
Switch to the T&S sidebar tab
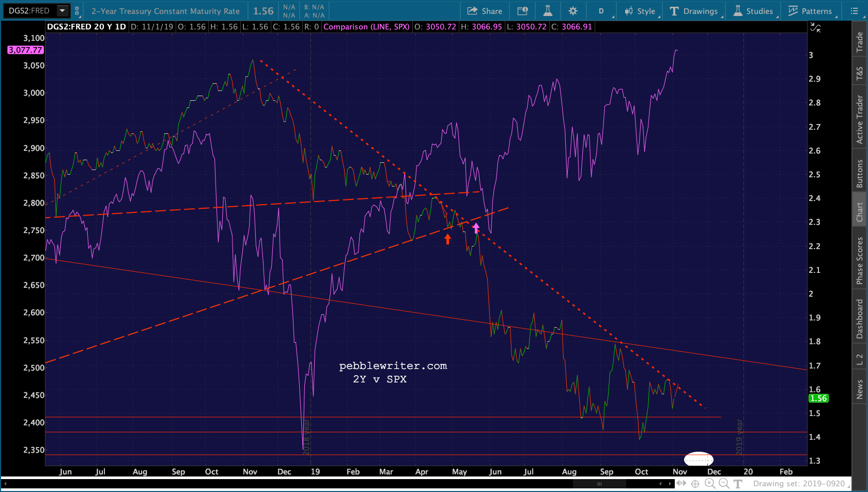tap(860, 73)
